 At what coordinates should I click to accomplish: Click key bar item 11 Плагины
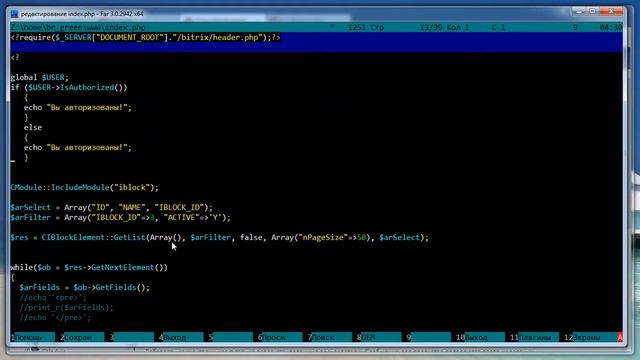coord(534,338)
